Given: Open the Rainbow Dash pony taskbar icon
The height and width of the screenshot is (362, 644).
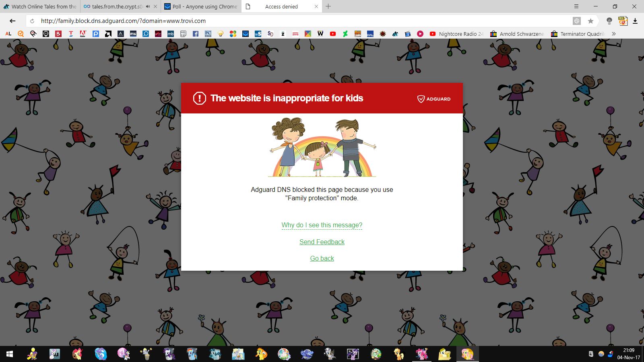Looking at the screenshot, I should tap(192, 354).
